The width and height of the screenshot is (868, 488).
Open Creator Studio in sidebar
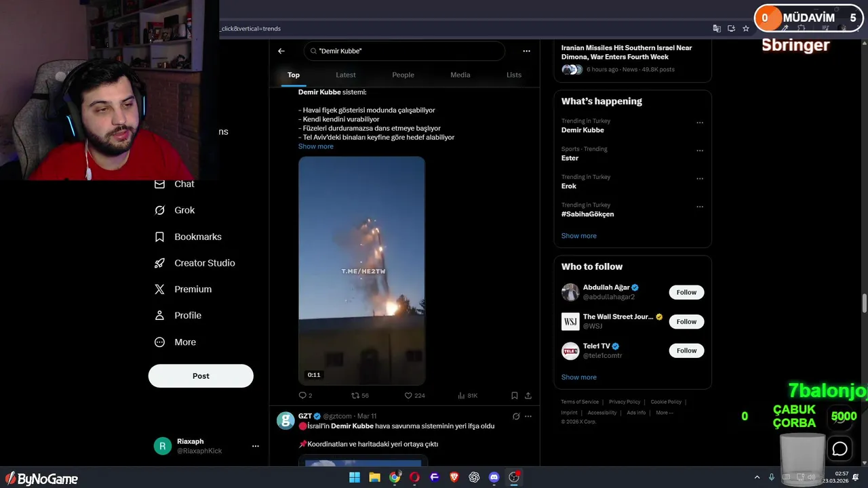tap(195, 263)
